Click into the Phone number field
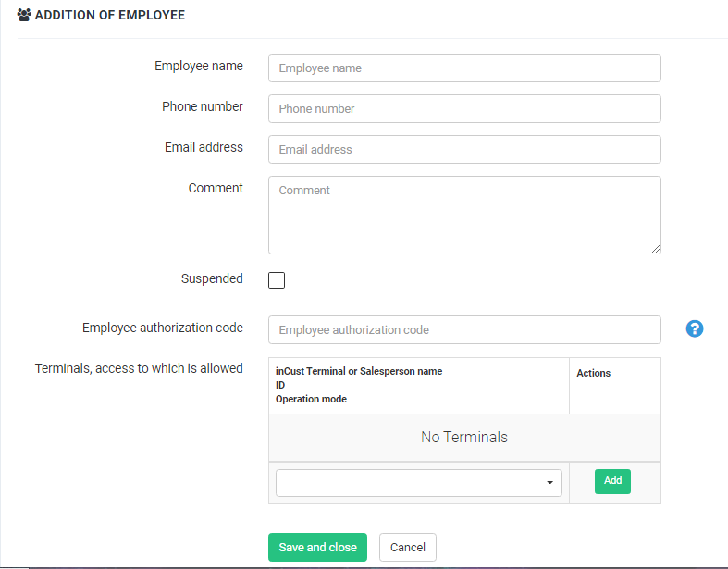The image size is (728, 569). click(464, 108)
